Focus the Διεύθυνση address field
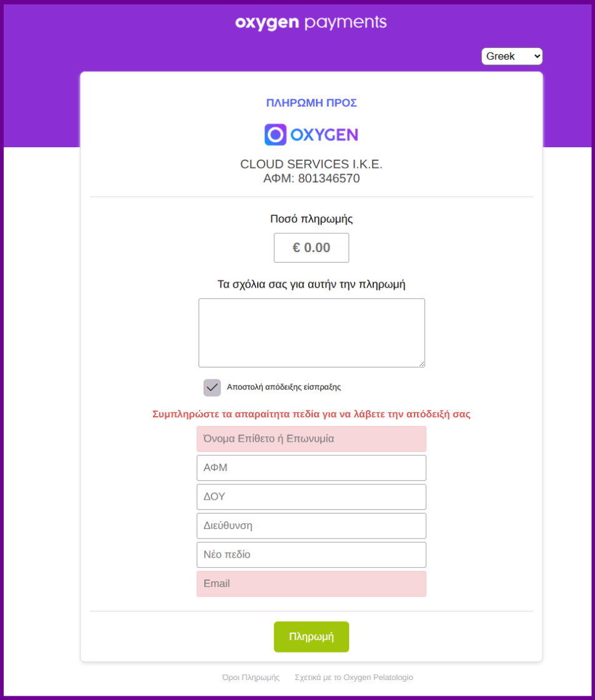Viewport: 595px width, 700px height. click(312, 526)
